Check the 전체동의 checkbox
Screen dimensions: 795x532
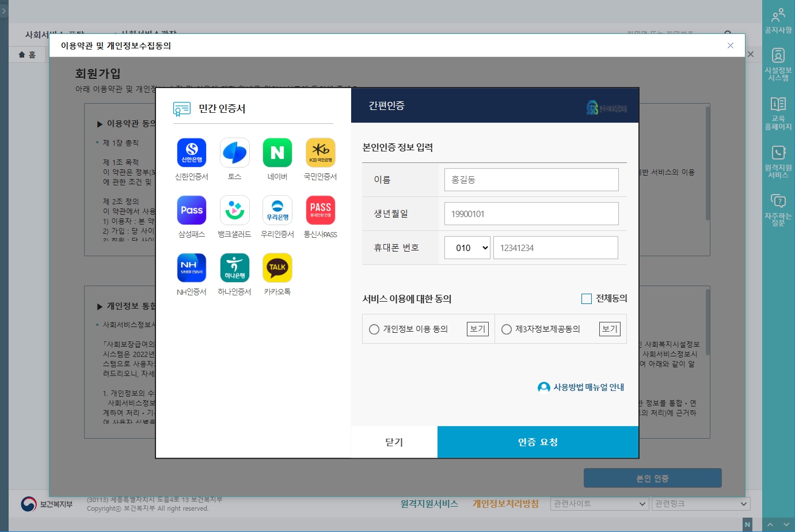[x=587, y=299]
